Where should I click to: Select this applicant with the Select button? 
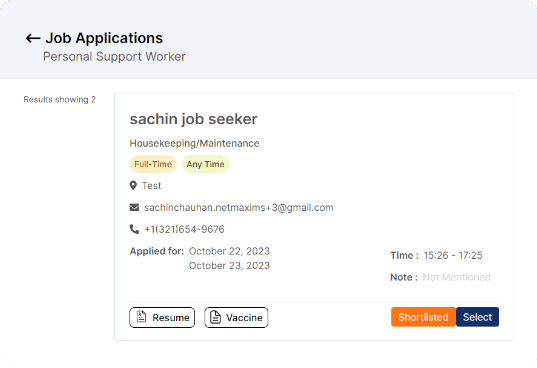(x=477, y=317)
